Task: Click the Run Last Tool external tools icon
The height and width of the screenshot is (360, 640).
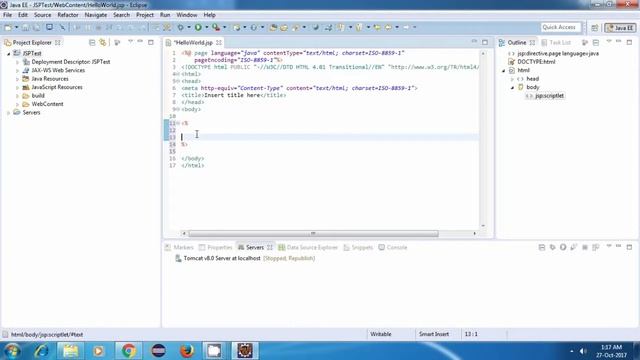Action: [216, 27]
